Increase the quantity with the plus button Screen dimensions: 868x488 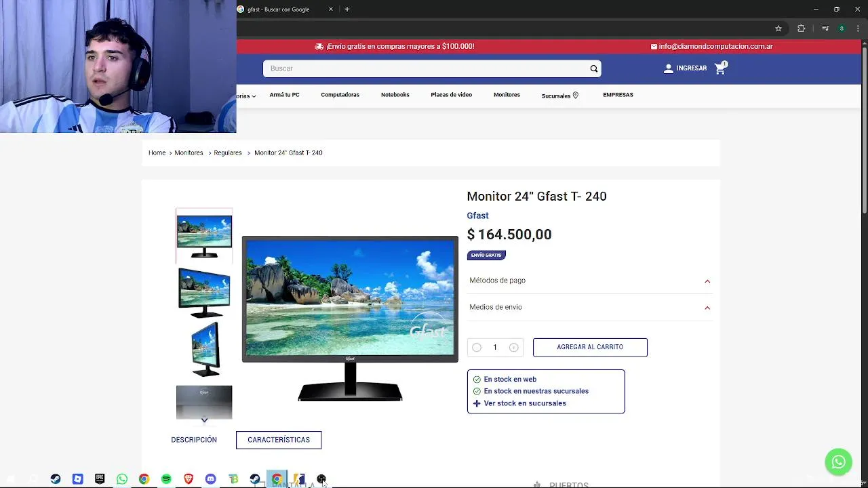coord(513,348)
